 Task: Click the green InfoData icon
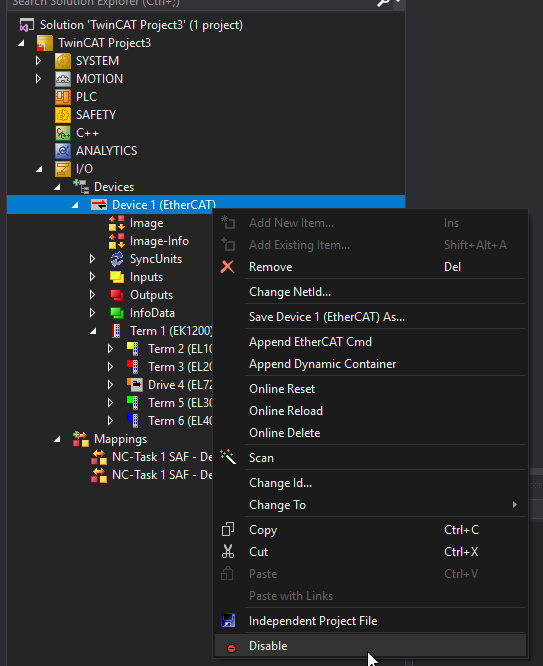(117, 313)
